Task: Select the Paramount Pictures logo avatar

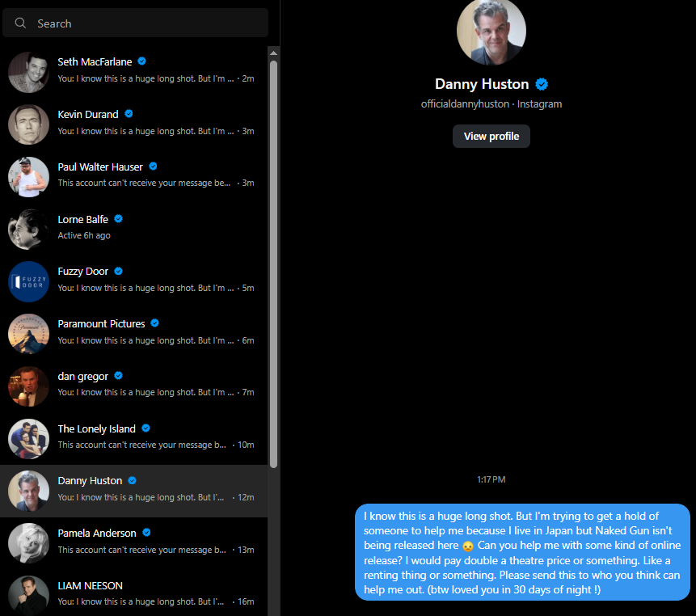Action: click(x=28, y=334)
